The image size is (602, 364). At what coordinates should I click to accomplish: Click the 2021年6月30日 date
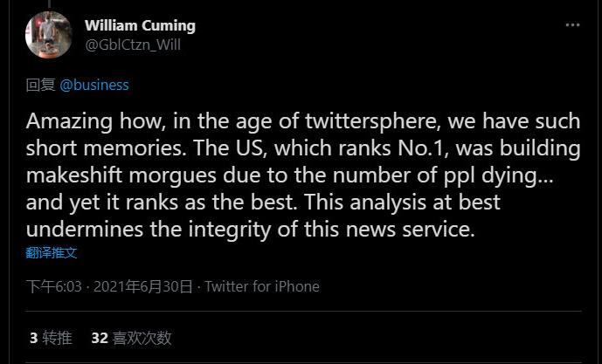tap(142, 286)
